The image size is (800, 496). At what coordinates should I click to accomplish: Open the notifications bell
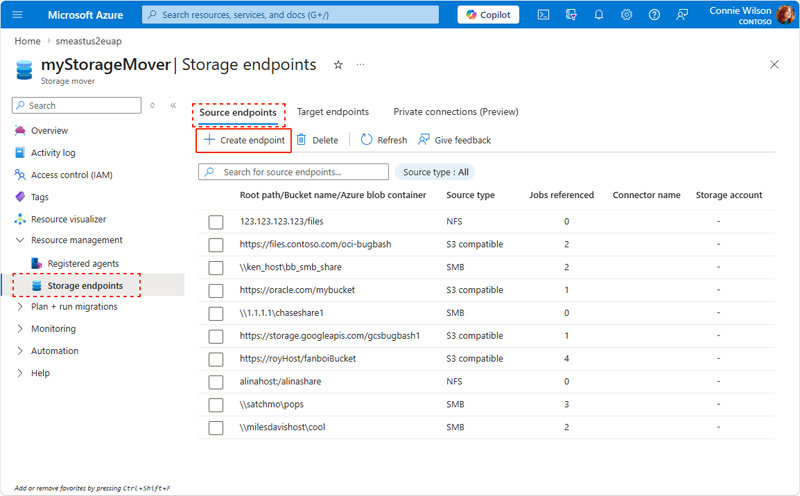pyautogui.click(x=598, y=15)
